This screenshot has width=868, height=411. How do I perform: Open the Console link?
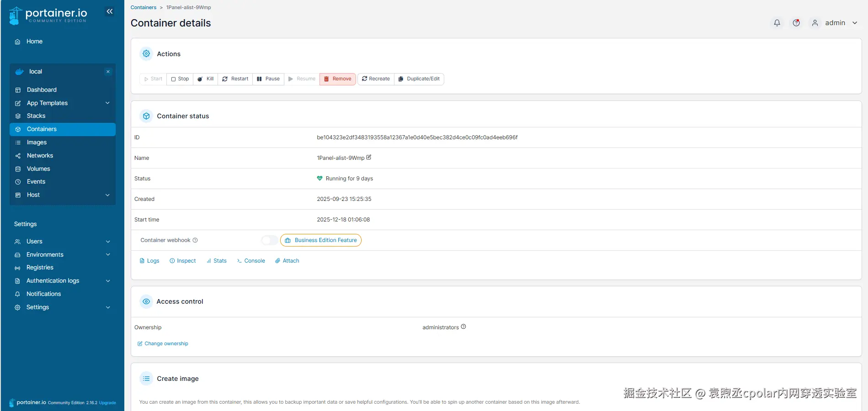251,261
